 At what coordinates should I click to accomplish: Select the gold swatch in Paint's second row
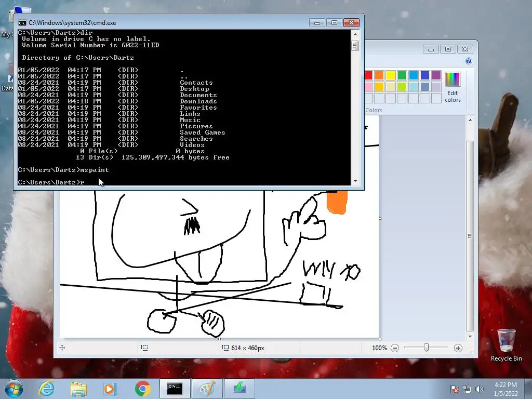379,87
